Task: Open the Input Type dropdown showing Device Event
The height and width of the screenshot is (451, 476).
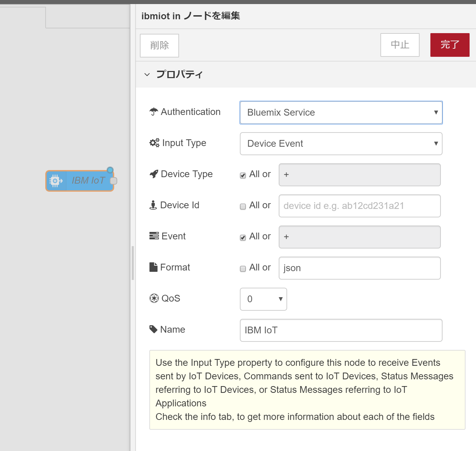Action: point(341,144)
